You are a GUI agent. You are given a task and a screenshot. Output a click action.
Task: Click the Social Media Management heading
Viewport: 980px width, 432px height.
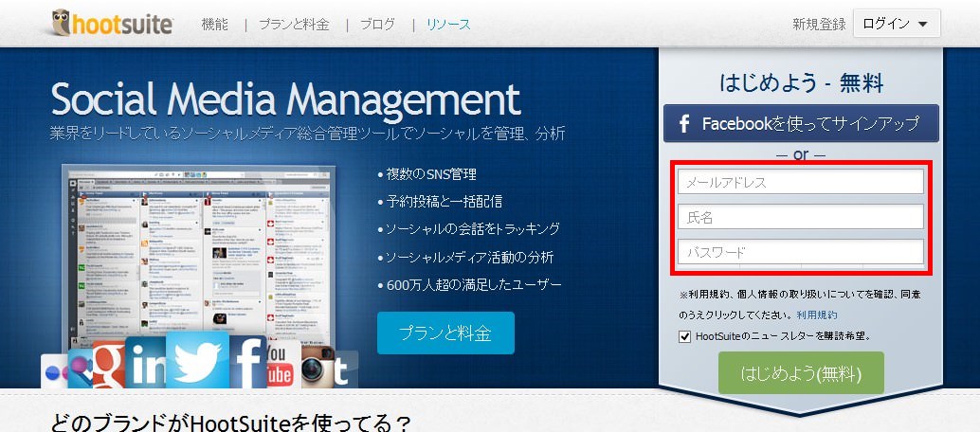coord(285,100)
